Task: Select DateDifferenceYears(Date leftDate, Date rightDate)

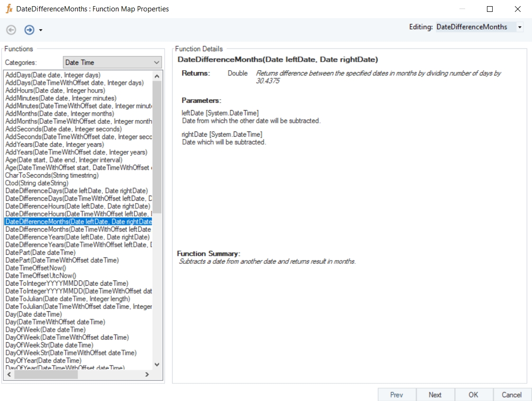Action: pyautogui.click(x=77, y=237)
